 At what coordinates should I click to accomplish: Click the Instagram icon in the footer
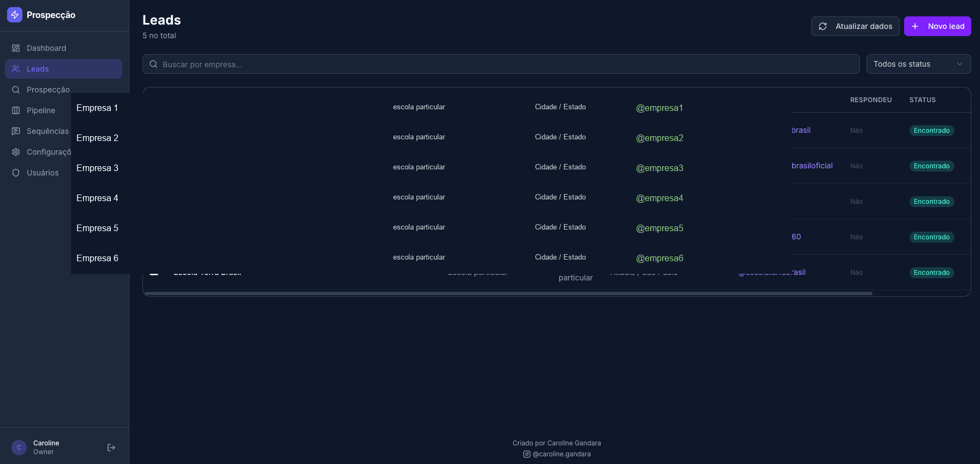point(527,454)
